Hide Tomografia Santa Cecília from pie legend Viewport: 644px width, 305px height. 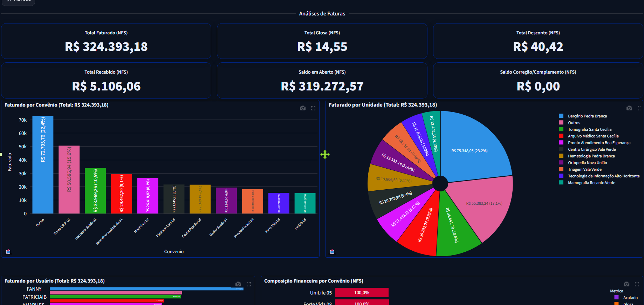point(589,129)
